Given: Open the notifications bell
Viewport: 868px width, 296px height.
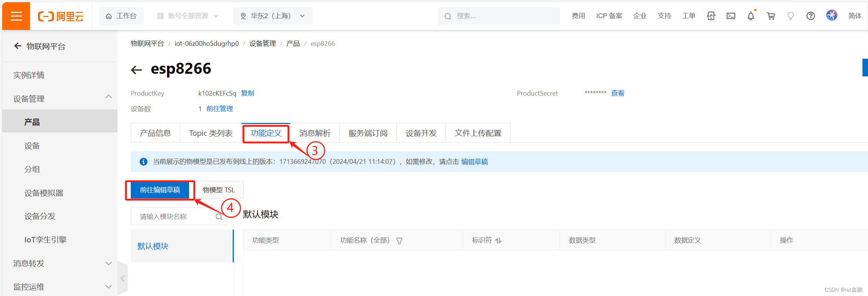Looking at the screenshot, I should [751, 16].
